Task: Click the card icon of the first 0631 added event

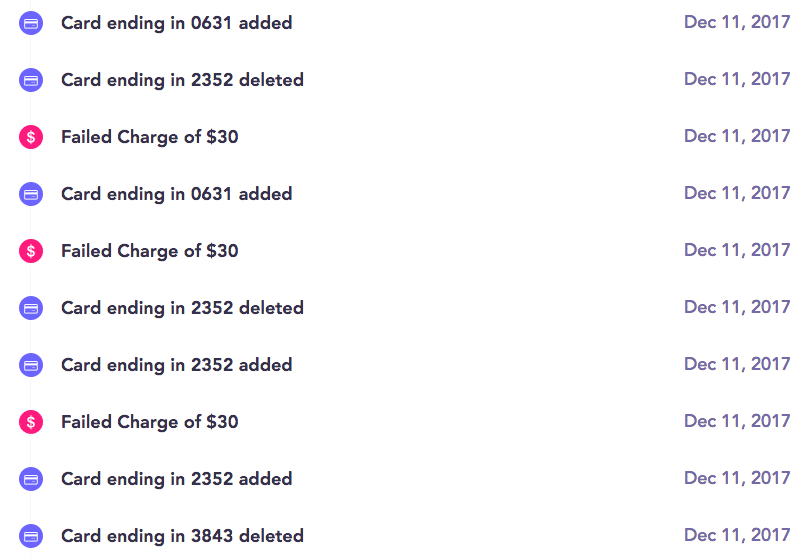Action: pyautogui.click(x=31, y=23)
